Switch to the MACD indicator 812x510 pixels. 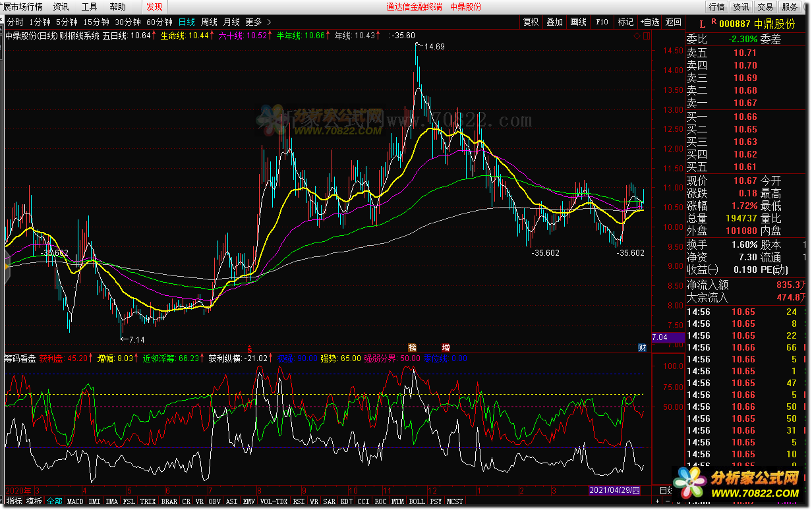75,501
